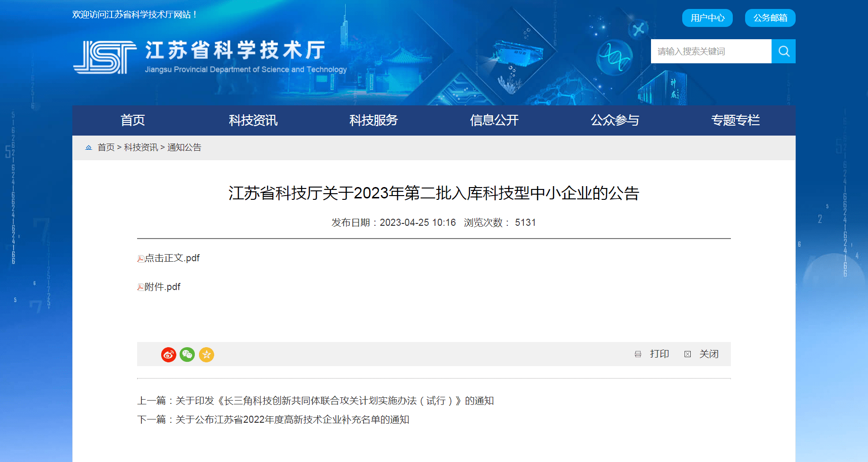Click the close icon beside 关闭
The height and width of the screenshot is (462, 868).
[x=687, y=354]
